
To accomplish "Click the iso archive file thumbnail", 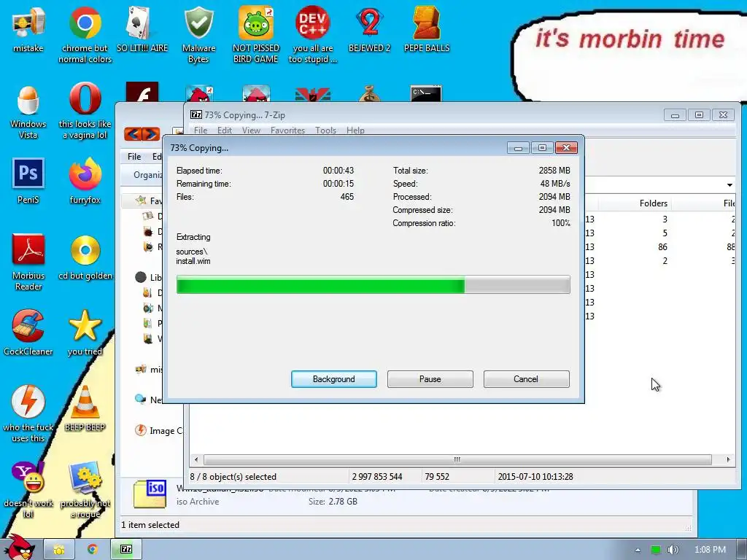I will (x=150, y=494).
